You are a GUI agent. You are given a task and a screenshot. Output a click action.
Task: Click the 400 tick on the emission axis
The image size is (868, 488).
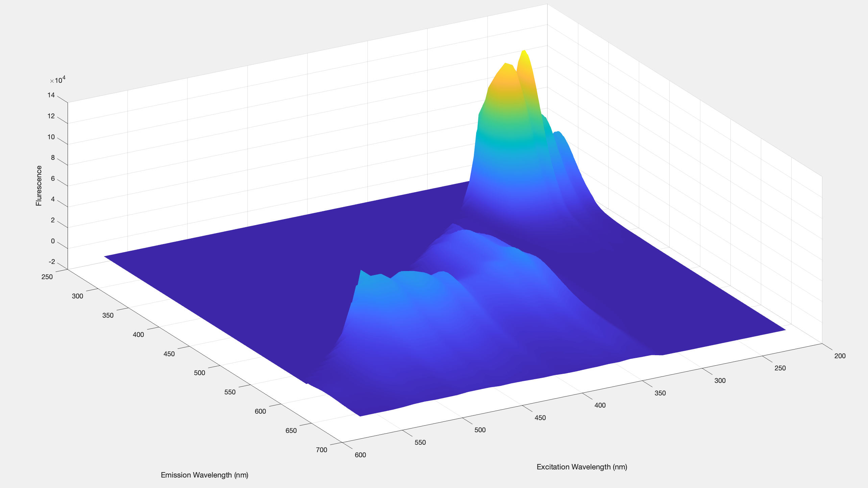[138, 335]
